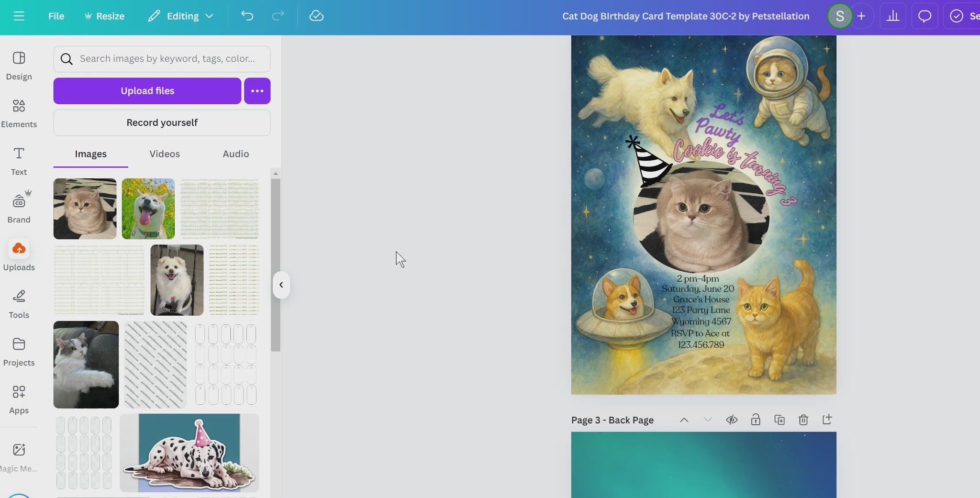
Task: Open the Magic Media sidebar item
Action: tap(19, 457)
